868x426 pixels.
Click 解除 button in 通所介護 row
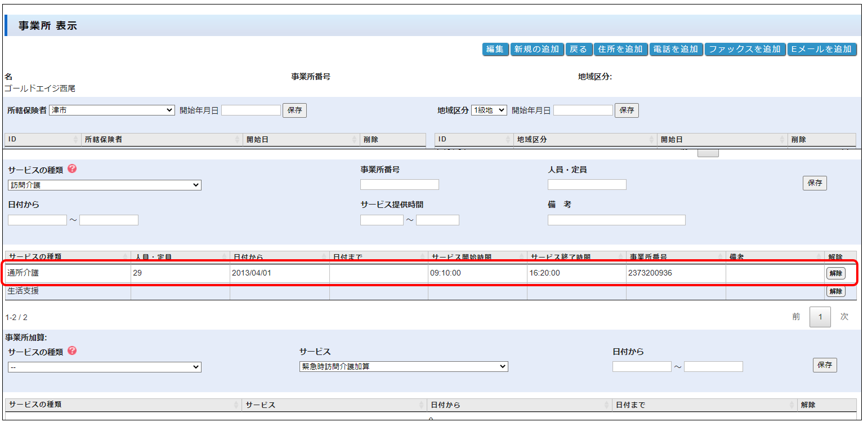click(835, 273)
